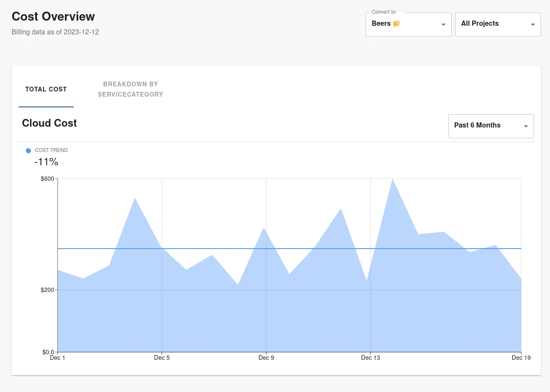Screen dimensions: 550x392
Task: Click the -11% cost trend value
Action: (46, 162)
